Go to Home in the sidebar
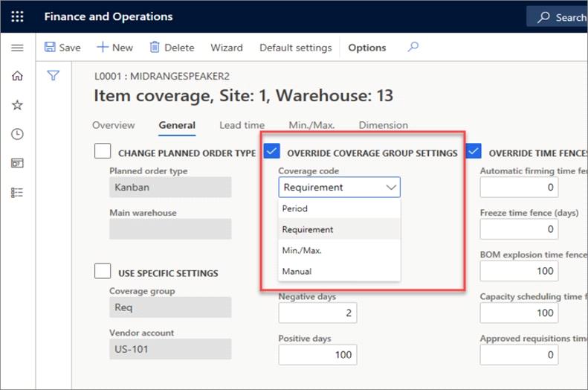588x390 pixels. click(17, 76)
